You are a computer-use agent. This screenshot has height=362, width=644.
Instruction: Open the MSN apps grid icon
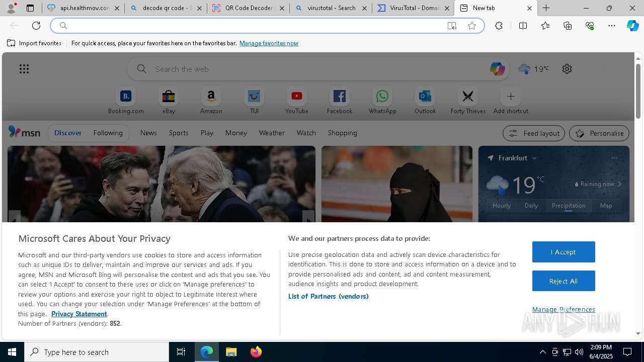(x=24, y=69)
